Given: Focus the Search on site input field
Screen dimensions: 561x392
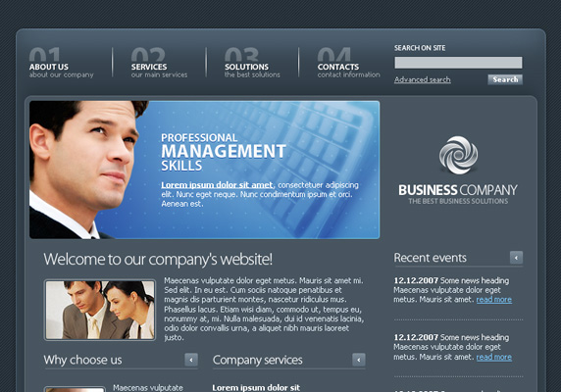Looking at the screenshot, I should tap(458, 63).
